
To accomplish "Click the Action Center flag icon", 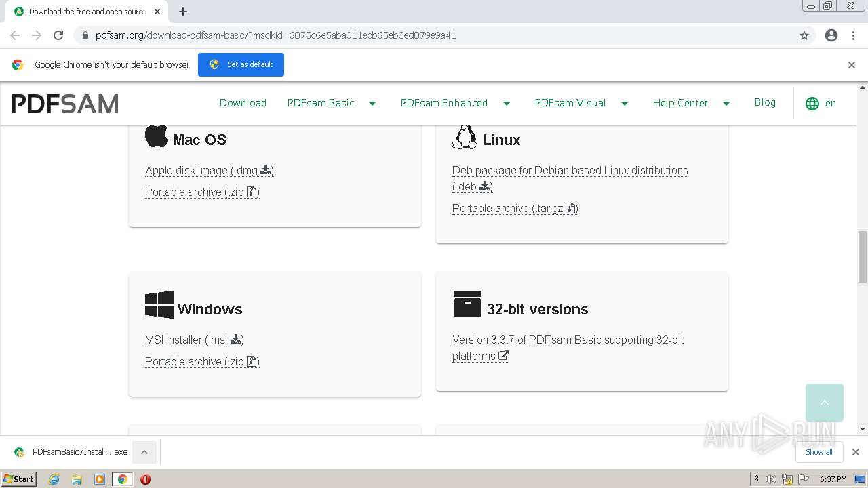I will coord(804,479).
